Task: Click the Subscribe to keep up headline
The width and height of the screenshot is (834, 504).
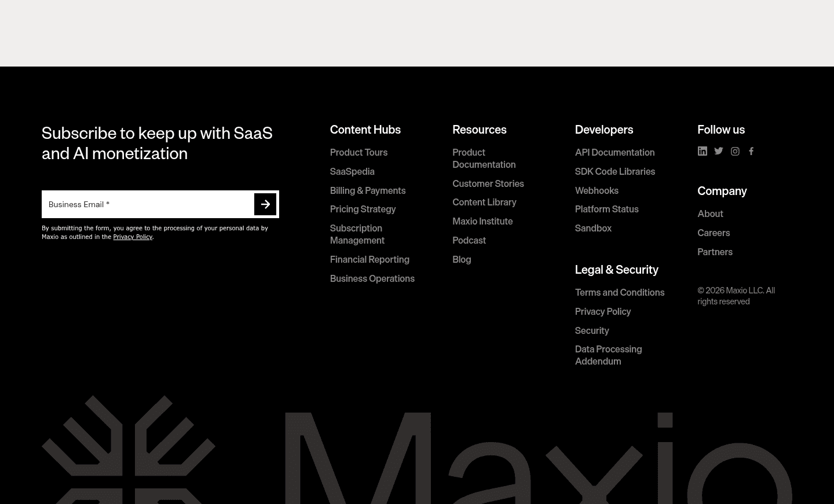Action: pos(157,143)
